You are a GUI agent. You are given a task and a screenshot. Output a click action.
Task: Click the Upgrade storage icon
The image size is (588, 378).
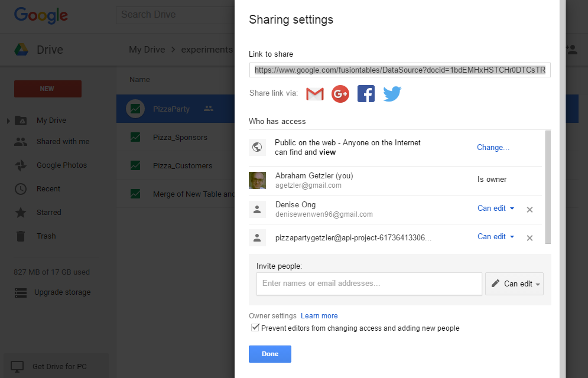coord(21,292)
